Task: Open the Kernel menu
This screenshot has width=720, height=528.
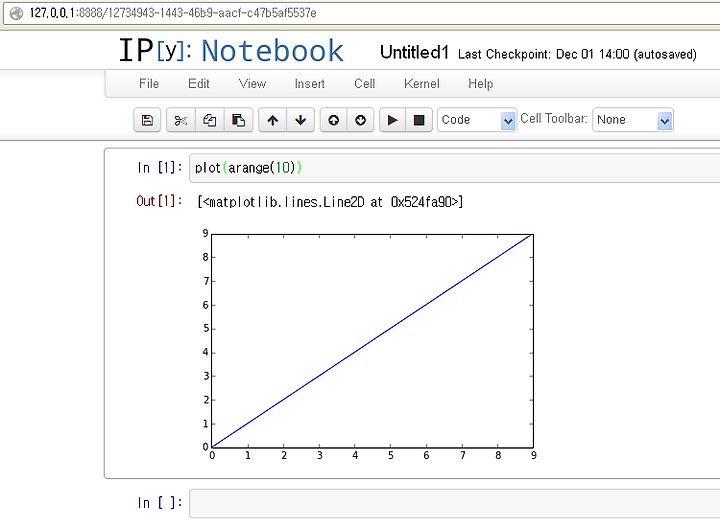Action: (x=422, y=84)
